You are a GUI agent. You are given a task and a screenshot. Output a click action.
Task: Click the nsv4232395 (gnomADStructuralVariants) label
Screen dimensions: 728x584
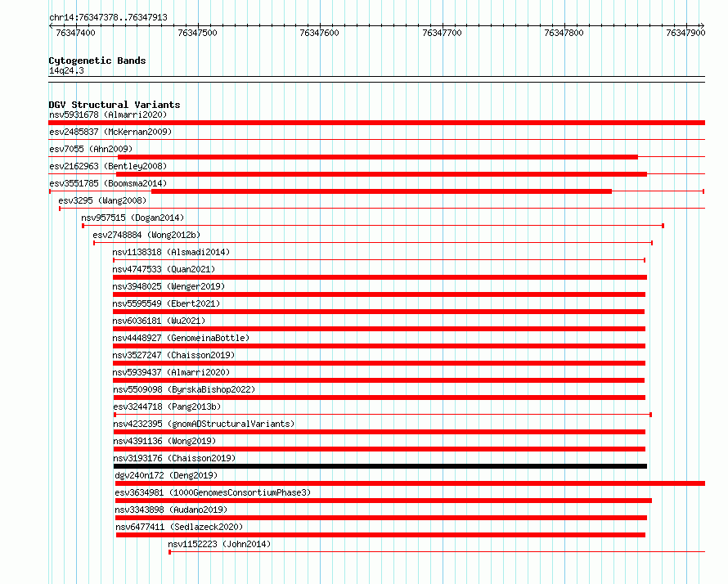tap(204, 424)
